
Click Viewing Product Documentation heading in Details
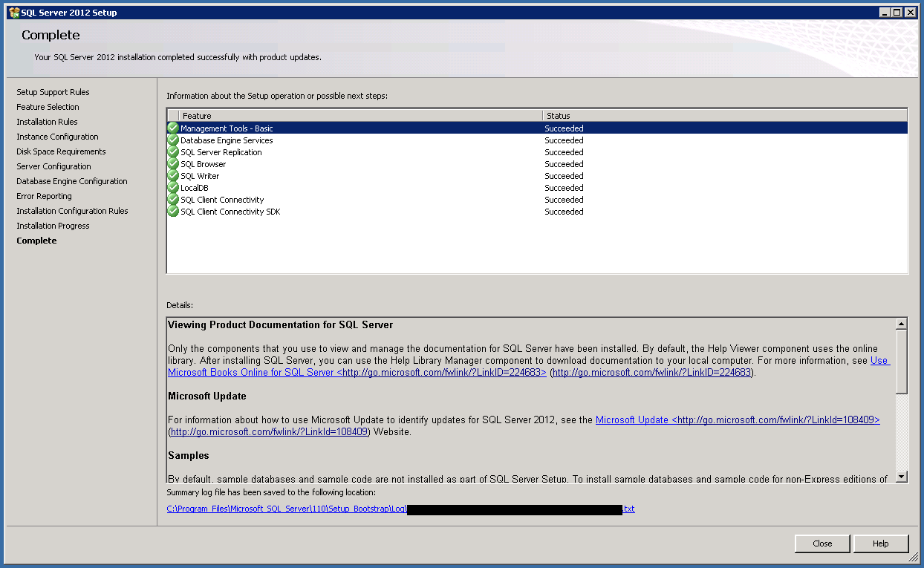(x=281, y=324)
